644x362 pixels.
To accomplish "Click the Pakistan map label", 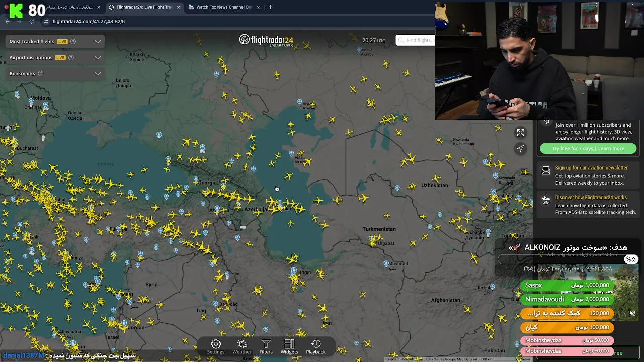I will [495, 350].
